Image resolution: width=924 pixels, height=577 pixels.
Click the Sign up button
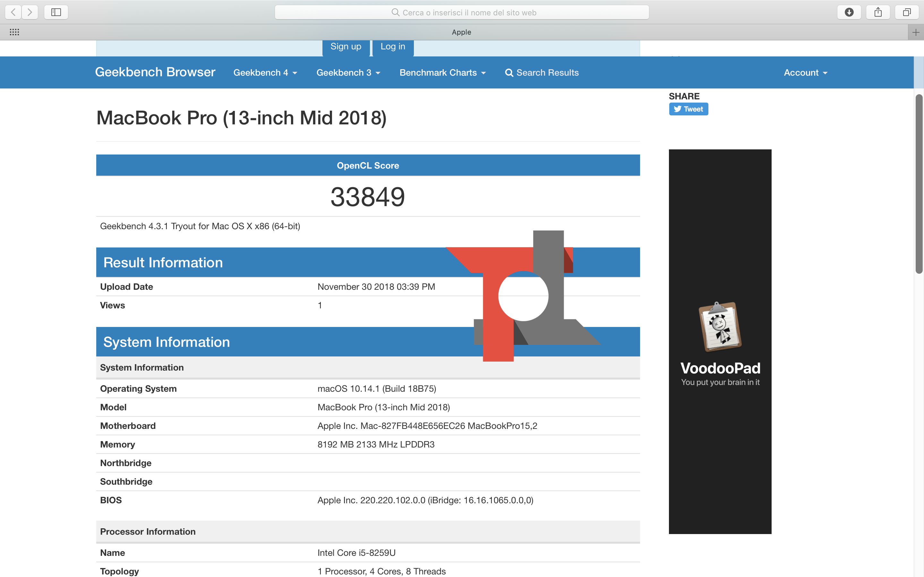coord(346,47)
